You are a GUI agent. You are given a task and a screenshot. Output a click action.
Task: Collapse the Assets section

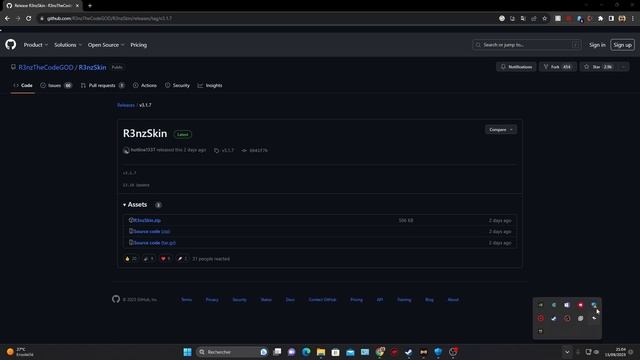[136, 204]
